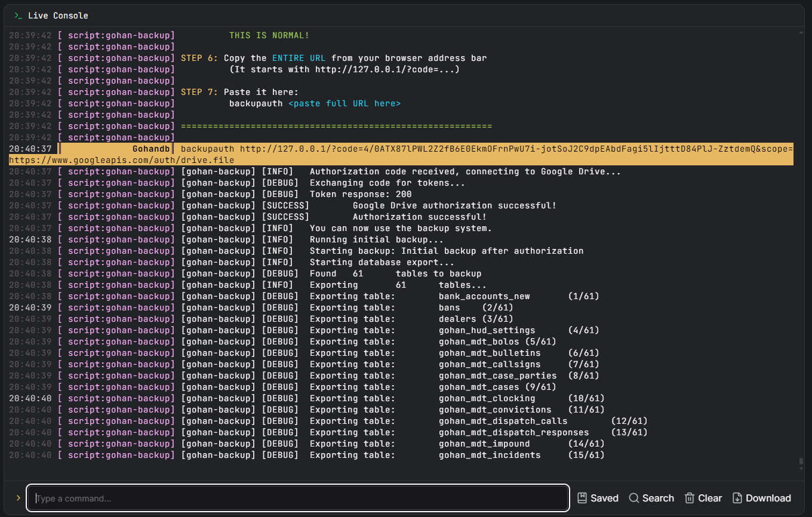Click the 'ENTIRE URL' highlighted words
The image size is (812, 517).
click(299, 58)
